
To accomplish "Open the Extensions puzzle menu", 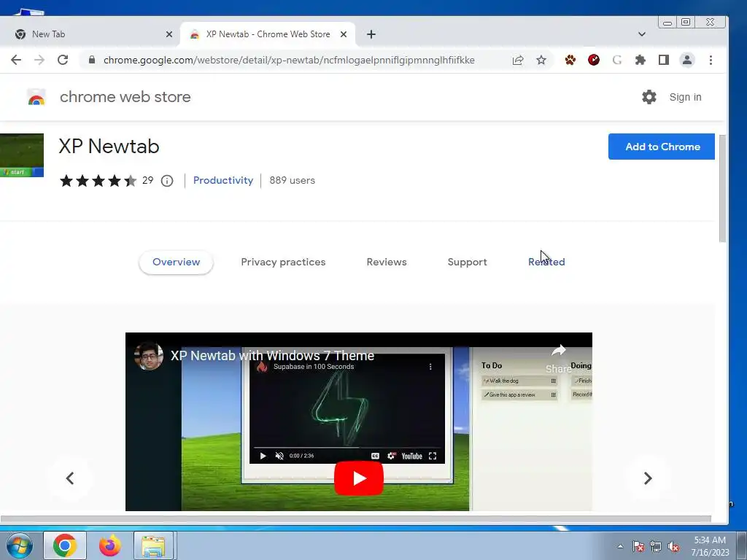I will coord(640,60).
